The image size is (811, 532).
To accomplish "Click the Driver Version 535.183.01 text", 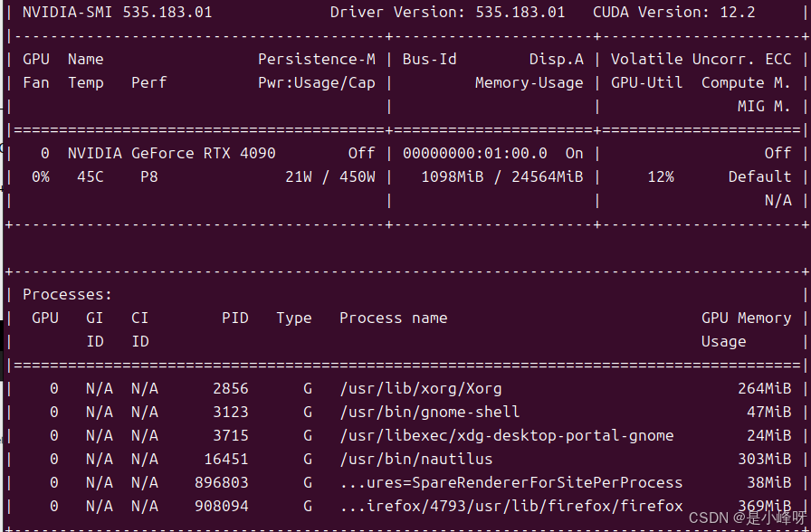I will pos(447,13).
